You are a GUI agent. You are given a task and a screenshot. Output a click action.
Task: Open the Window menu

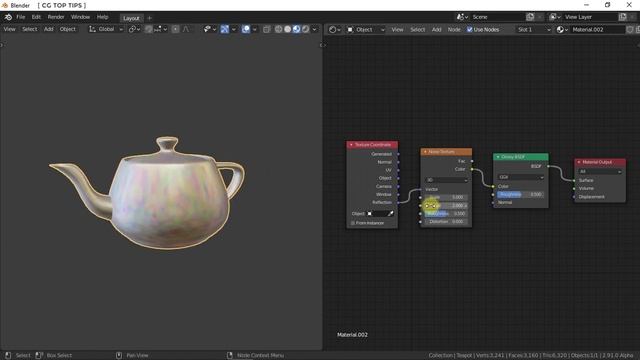coord(80,17)
